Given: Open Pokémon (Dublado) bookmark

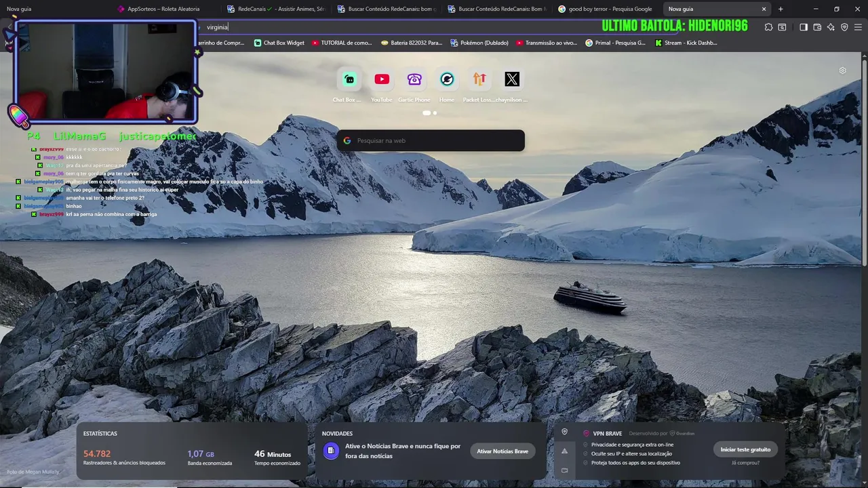Looking at the screenshot, I should pos(479,43).
